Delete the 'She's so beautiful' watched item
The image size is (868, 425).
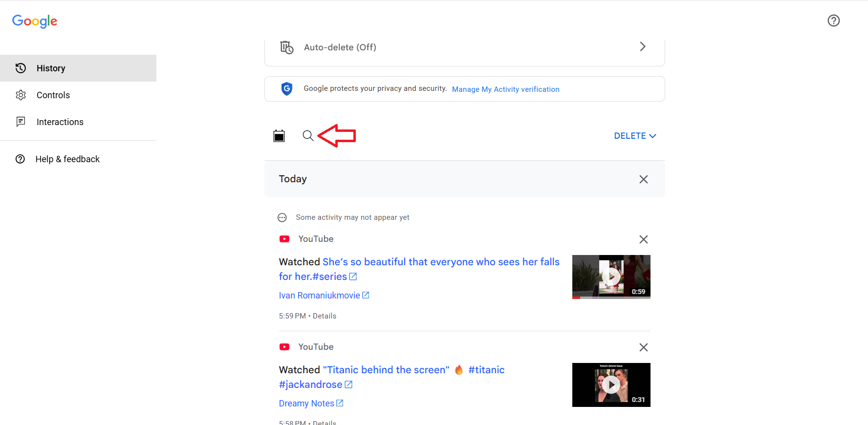644,239
